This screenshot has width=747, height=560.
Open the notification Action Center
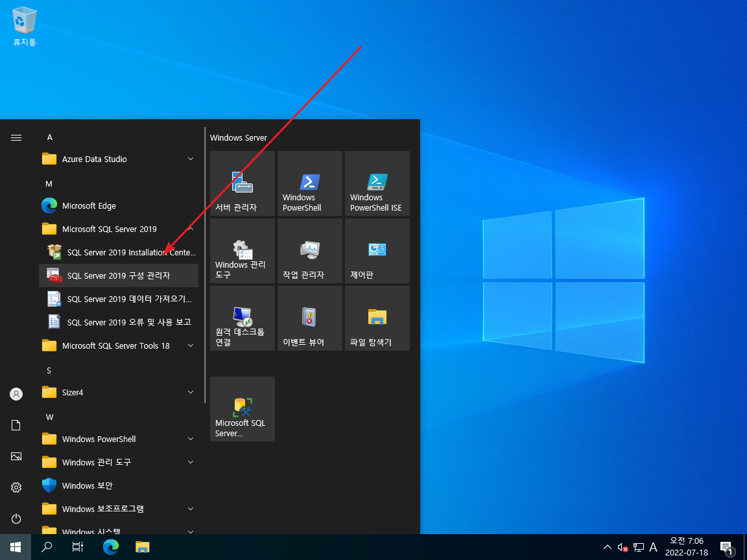[727, 548]
